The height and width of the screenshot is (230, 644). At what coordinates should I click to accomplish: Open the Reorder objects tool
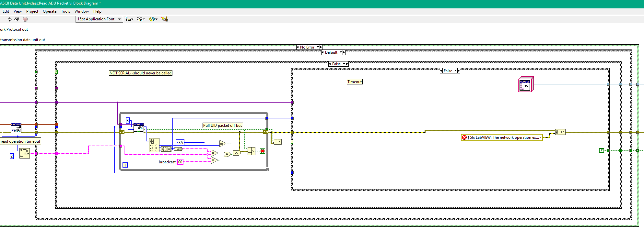[x=153, y=19]
